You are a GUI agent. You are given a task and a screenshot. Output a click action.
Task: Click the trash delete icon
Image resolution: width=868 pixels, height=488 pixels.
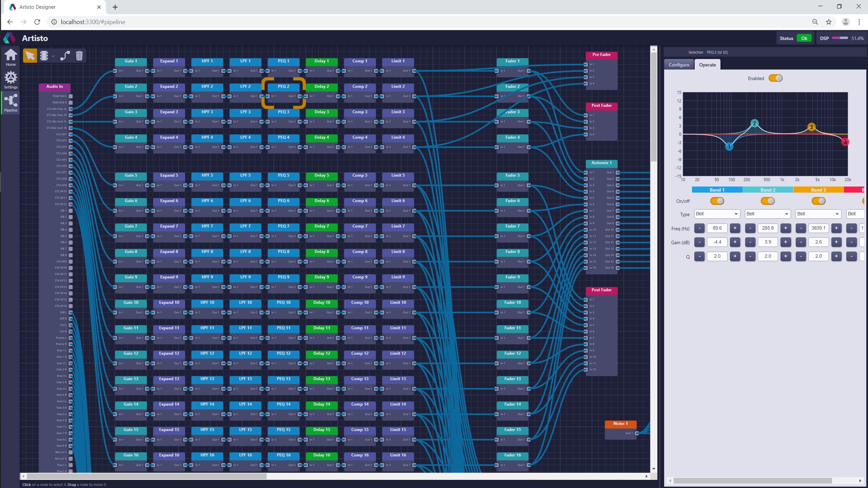click(x=79, y=56)
